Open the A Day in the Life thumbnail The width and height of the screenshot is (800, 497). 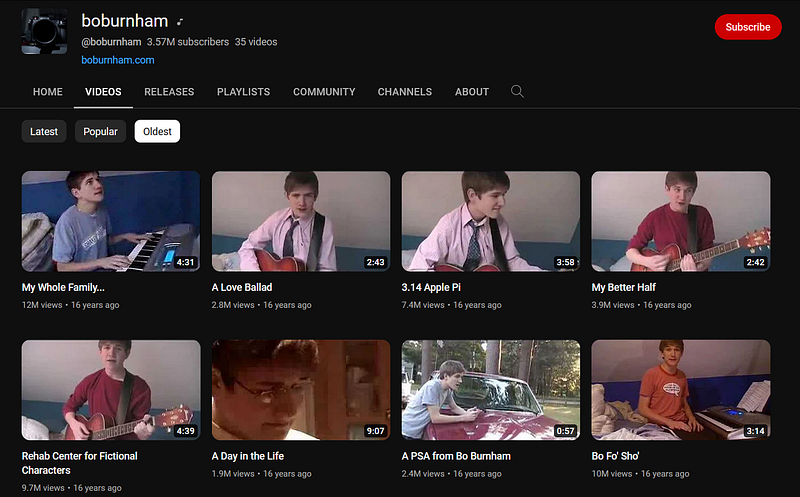pyautogui.click(x=301, y=390)
